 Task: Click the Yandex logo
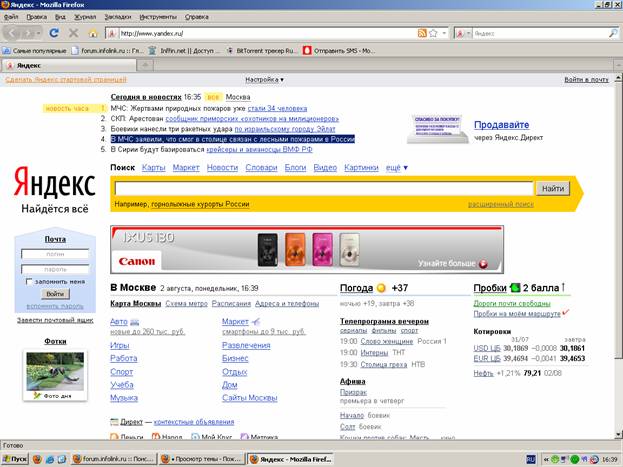click(x=55, y=182)
